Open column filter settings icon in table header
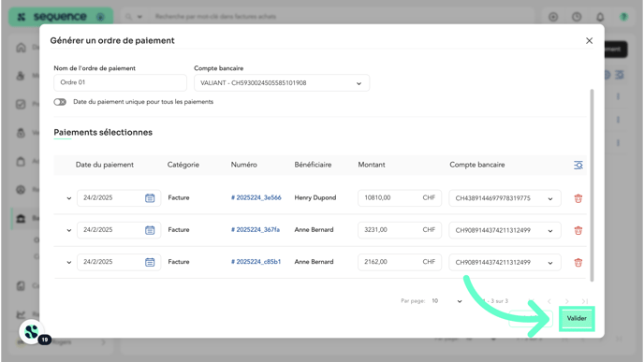 click(578, 165)
